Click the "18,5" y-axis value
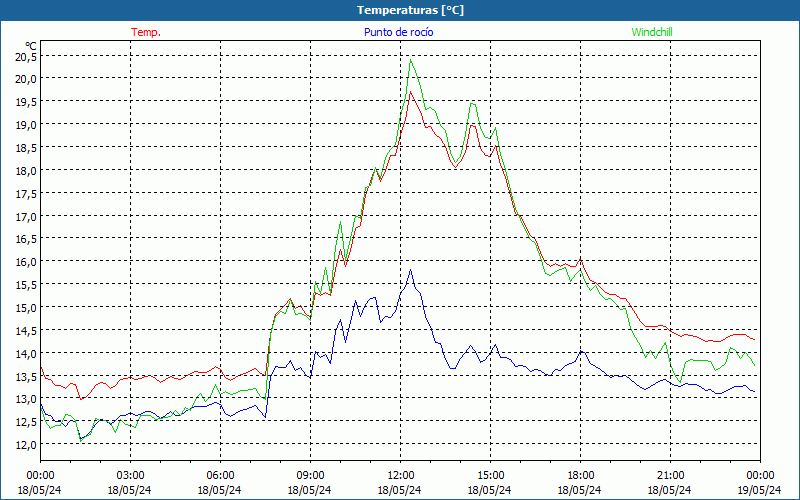This screenshot has height=500, width=800. (26, 147)
